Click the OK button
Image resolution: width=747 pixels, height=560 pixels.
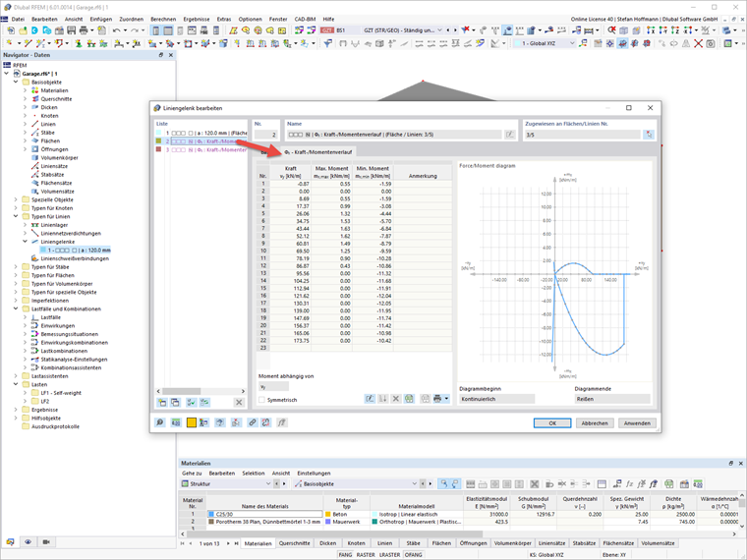(552, 422)
